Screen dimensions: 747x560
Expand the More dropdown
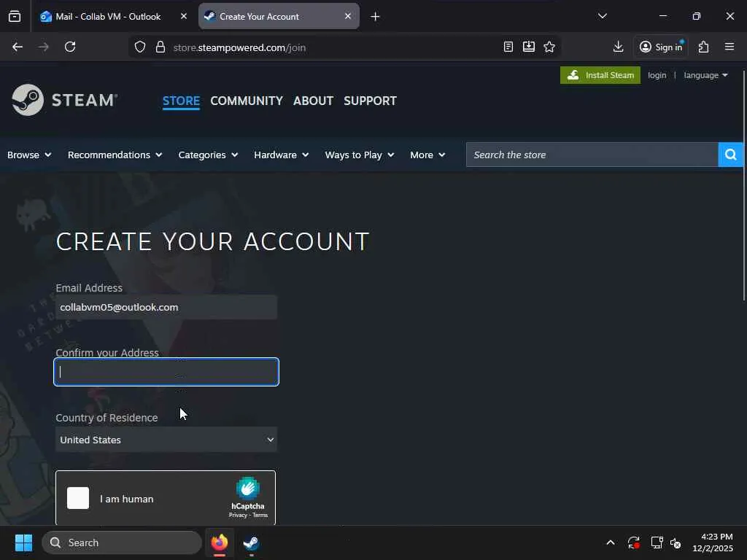click(x=427, y=155)
